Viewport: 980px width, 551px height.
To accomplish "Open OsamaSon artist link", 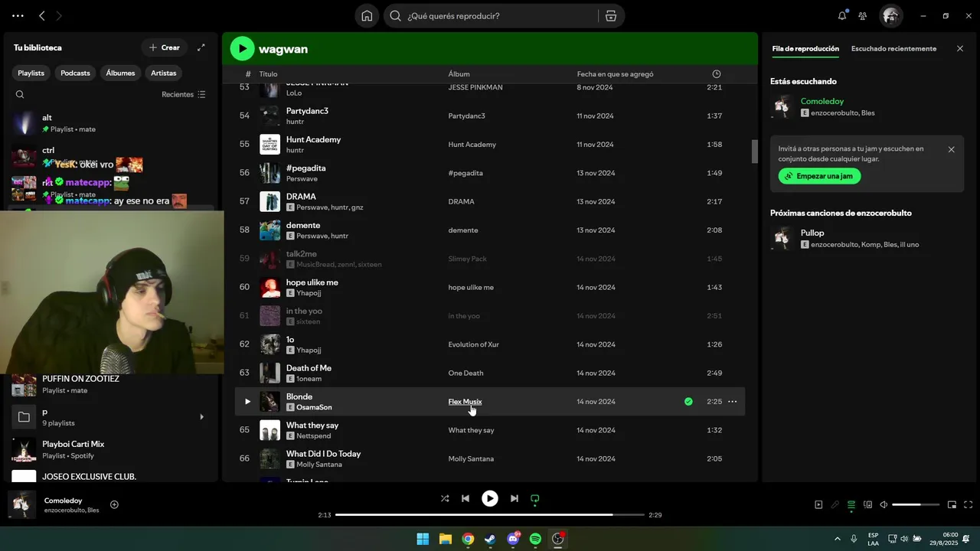I will click(314, 408).
